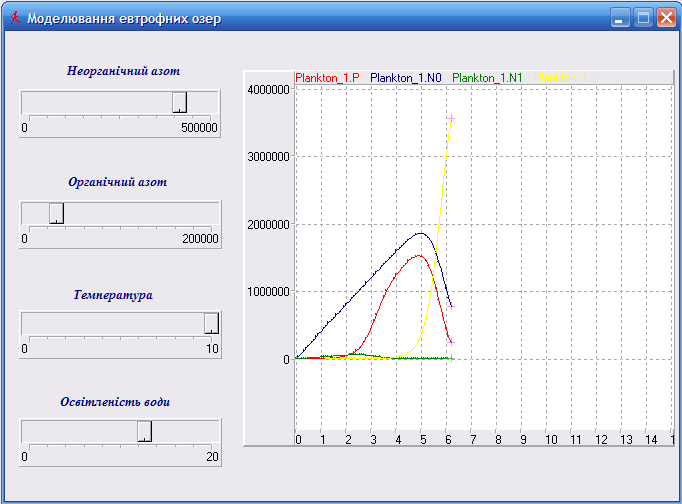Click the pink end marker on red P curve

[x=451, y=342]
